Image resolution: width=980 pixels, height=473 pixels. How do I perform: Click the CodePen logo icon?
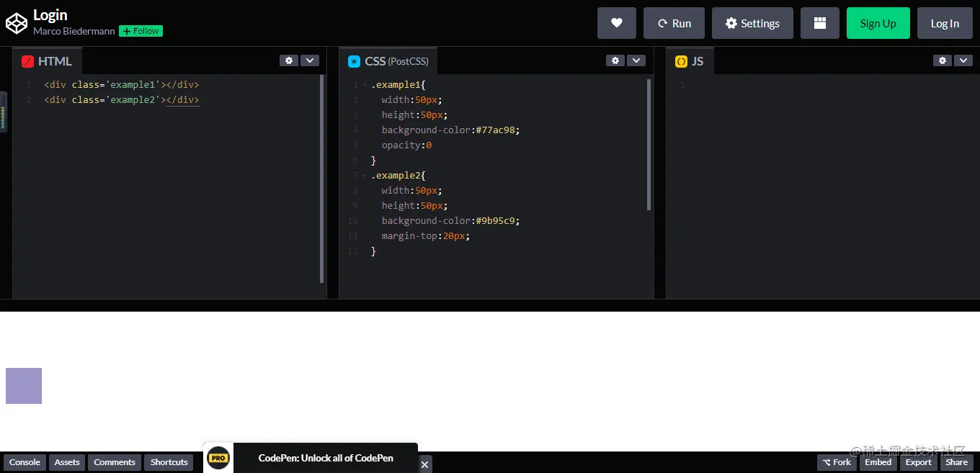click(x=16, y=23)
